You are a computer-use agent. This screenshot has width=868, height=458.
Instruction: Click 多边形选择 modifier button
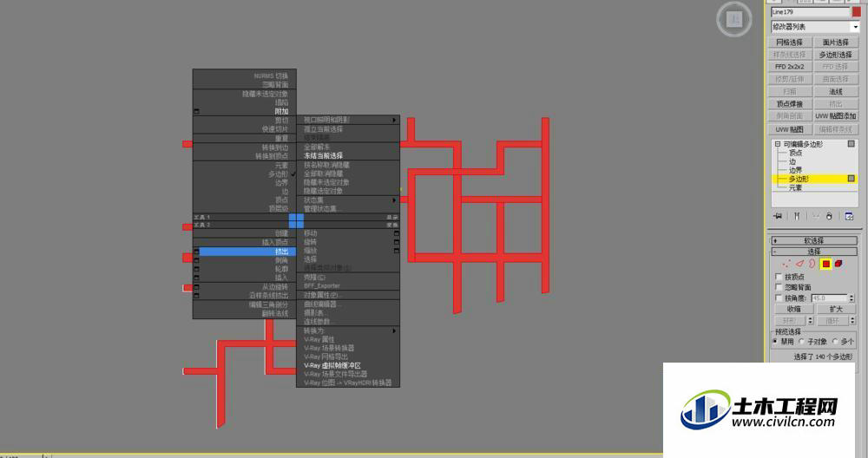pyautogui.click(x=835, y=55)
